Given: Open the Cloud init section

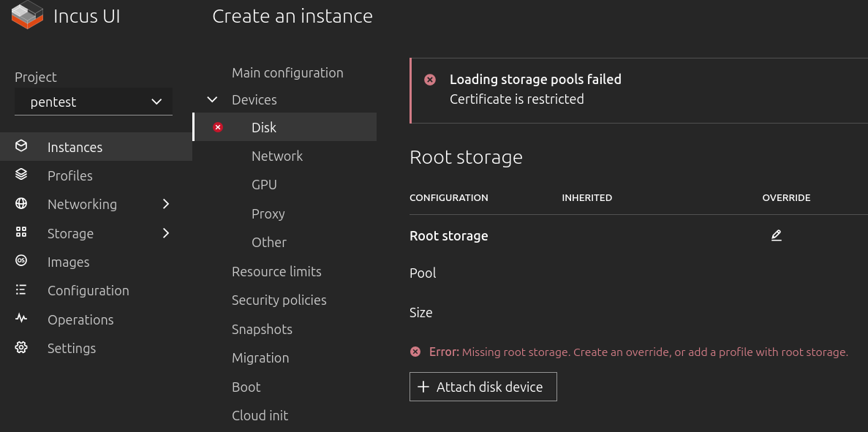Looking at the screenshot, I should click(x=260, y=415).
